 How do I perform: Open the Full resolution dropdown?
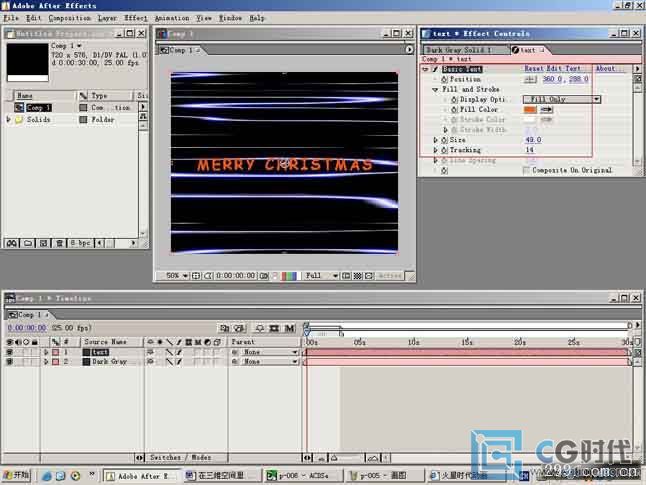[320, 276]
